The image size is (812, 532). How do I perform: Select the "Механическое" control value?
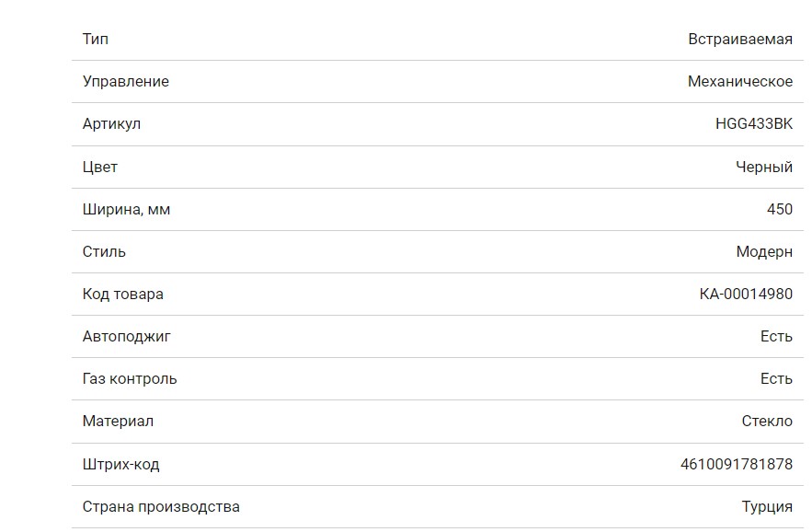pyautogui.click(x=739, y=82)
